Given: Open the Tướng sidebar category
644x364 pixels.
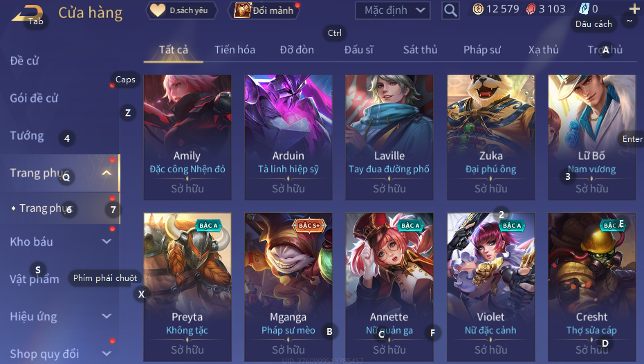Looking at the screenshot, I should point(27,136).
